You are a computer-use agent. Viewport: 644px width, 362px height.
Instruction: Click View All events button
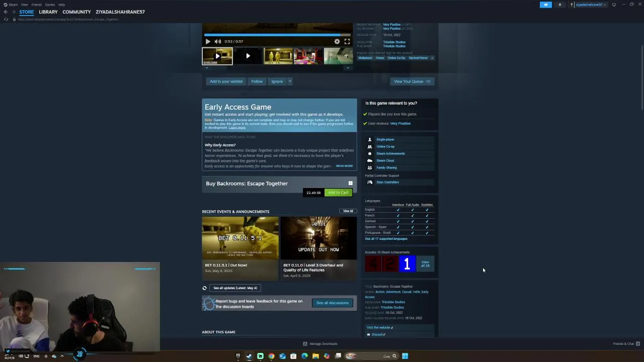(348, 211)
